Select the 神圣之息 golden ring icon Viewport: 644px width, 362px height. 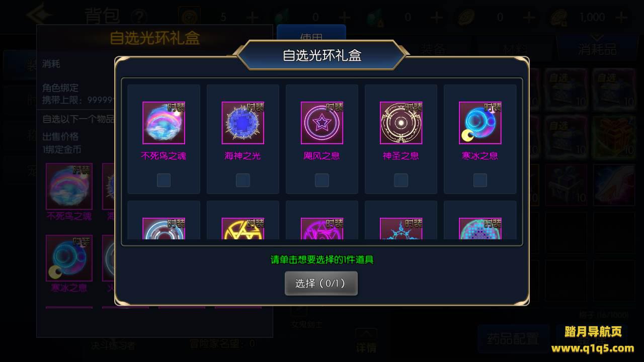pos(400,123)
